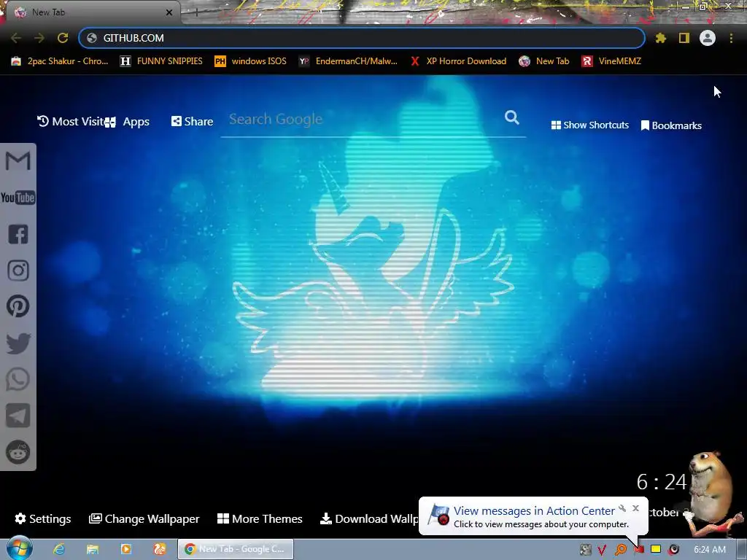
Task: Open Instagram sidebar icon
Action: [x=18, y=270]
